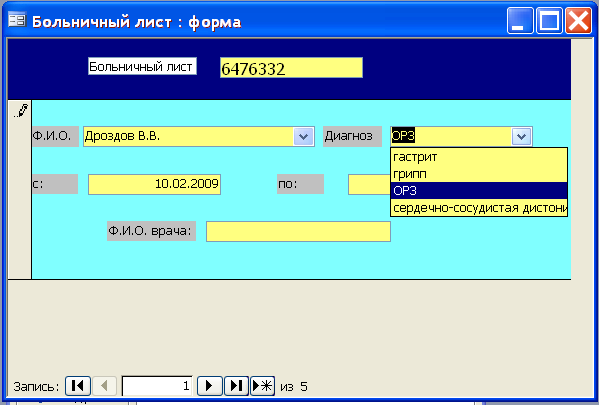Click the 'из 5' record count text
Viewport: 599px width, 405px height.
tap(294, 387)
